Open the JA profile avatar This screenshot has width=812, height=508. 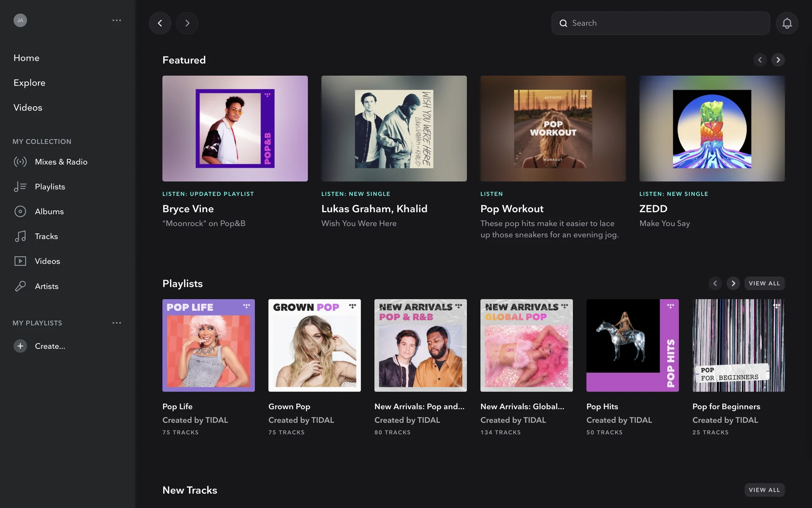(x=20, y=20)
